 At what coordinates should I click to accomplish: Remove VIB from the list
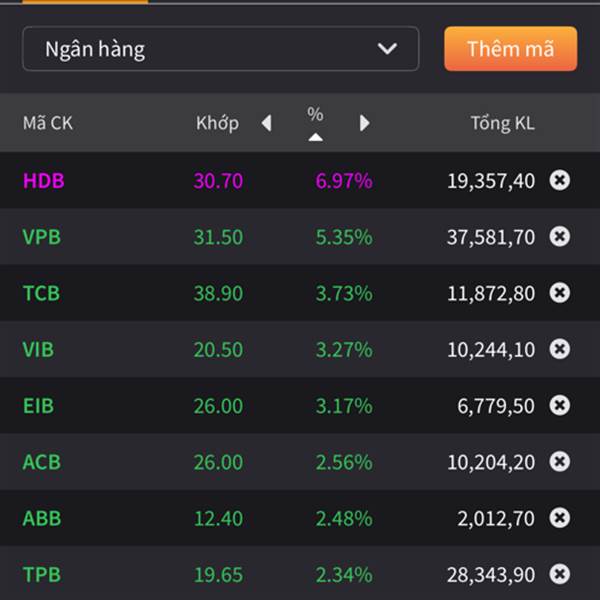(560, 349)
